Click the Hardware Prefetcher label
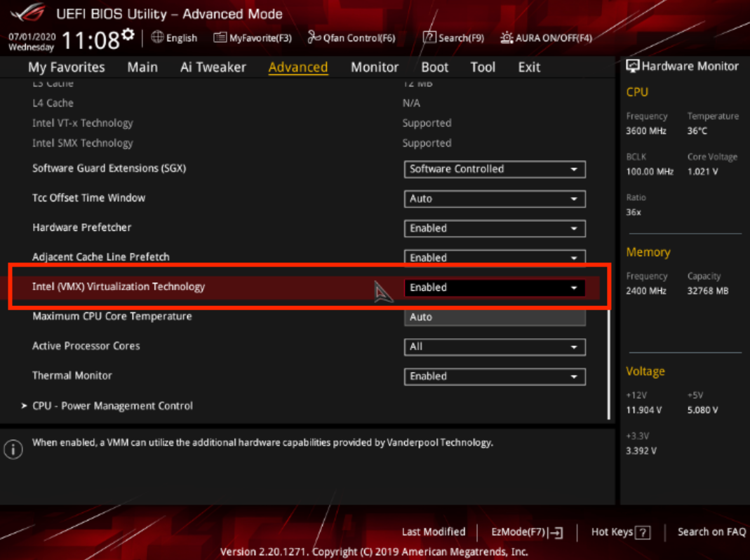The width and height of the screenshot is (750, 560). click(x=82, y=227)
